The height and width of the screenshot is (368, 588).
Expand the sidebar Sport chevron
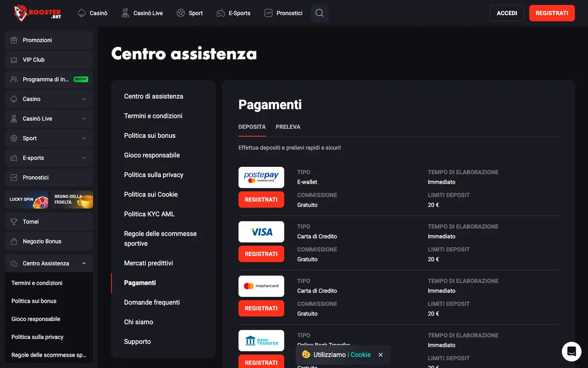point(84,138)
